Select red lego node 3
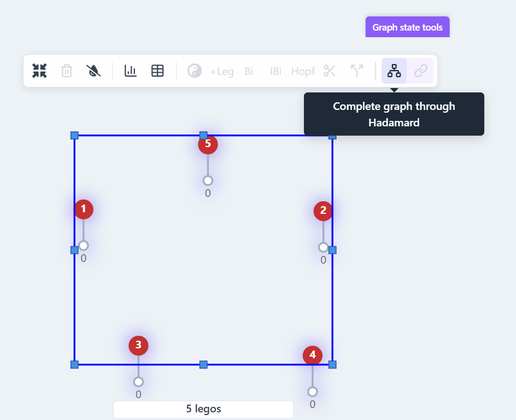Screen dimensions: 516x420 pyautogui.click(x=138, y=345)
